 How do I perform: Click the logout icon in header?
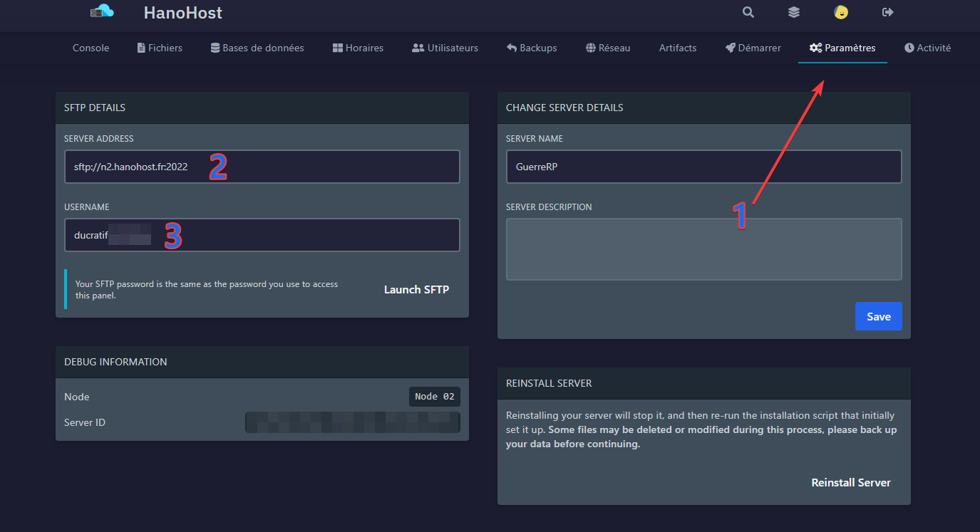pyautogui.click(x=887, y=12)
